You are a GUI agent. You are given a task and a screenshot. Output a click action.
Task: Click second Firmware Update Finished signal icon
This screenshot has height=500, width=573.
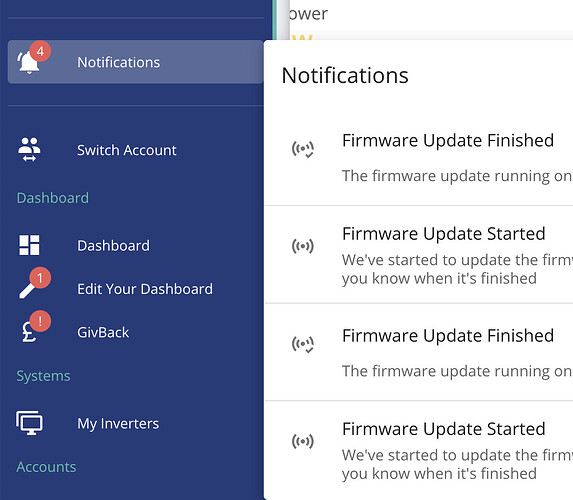pos(303,344)
